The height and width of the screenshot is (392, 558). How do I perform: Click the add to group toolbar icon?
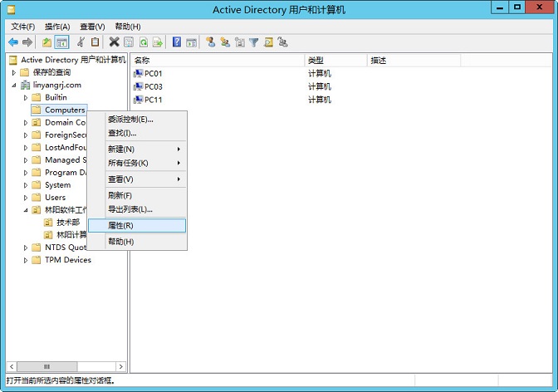[282, 42]
